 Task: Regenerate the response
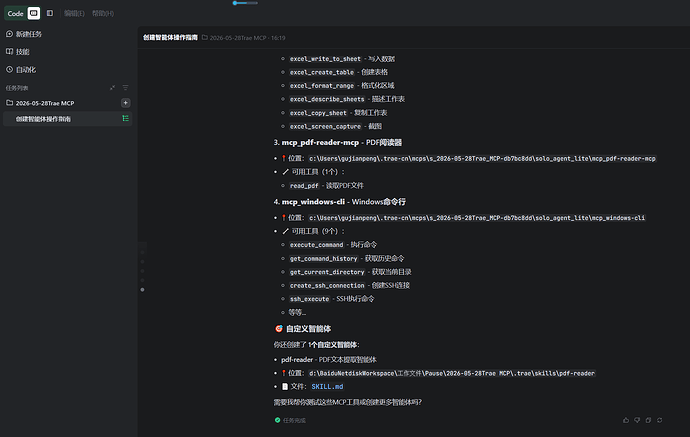click(659, 420)
